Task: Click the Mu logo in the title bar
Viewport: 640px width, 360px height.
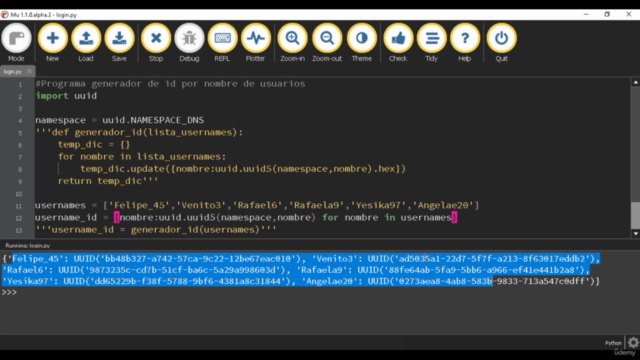Action: click(x=4, y=15)
